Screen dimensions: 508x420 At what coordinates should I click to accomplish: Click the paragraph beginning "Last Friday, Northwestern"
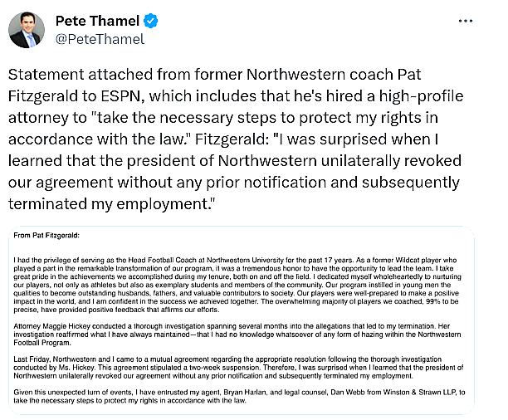click(x=241, y=370)
